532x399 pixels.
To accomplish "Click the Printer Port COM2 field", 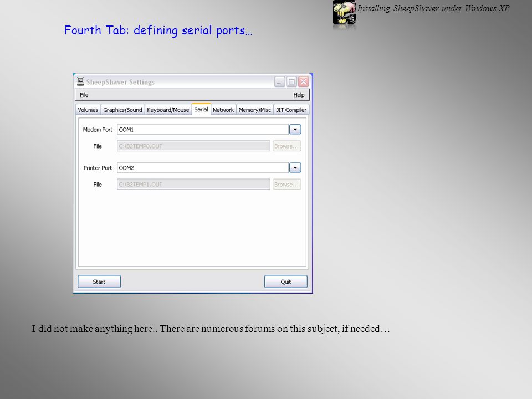I will pos(203,168).
